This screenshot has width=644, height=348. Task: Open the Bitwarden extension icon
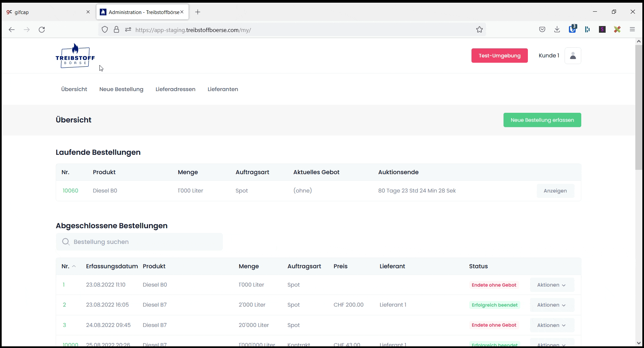572,29
